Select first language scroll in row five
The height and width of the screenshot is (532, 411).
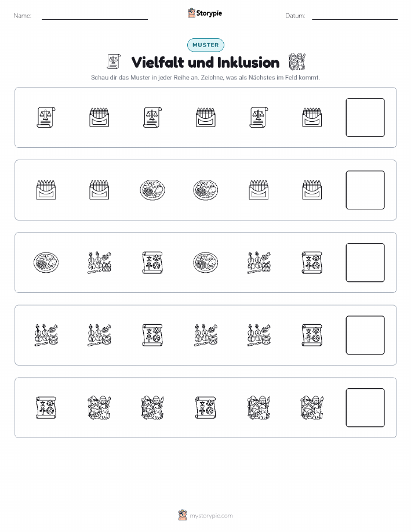click(x=46, y=407)
